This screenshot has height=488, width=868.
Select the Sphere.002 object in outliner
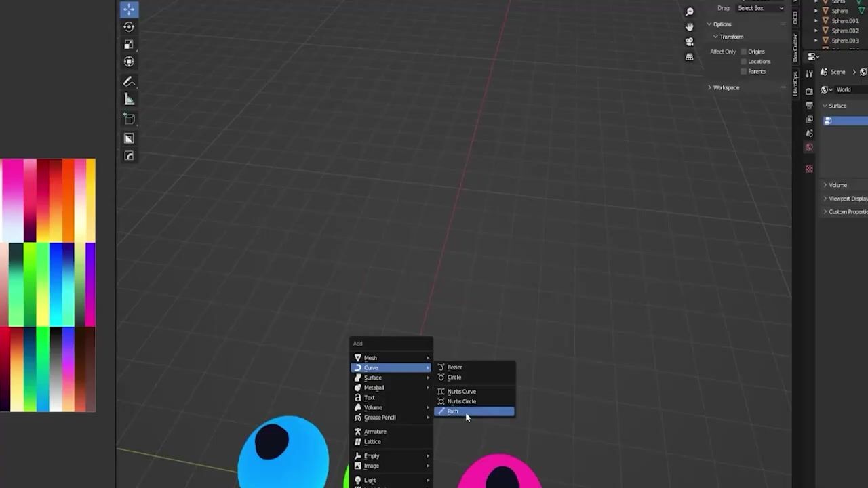point(844,30)
